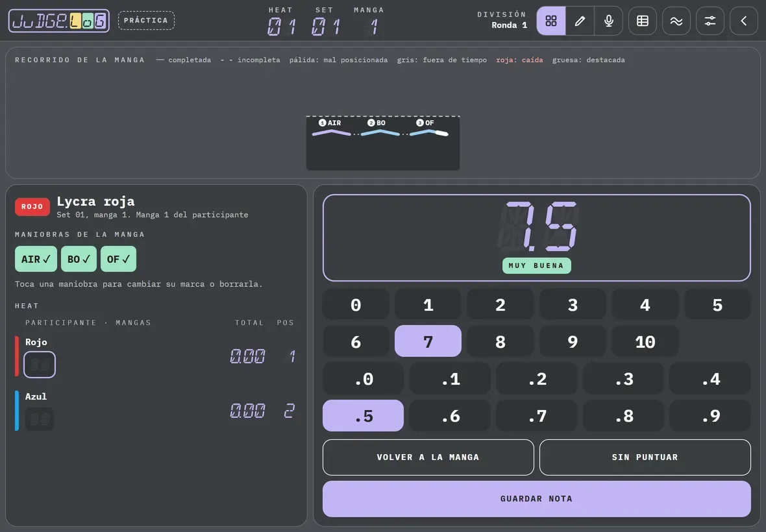Open the sliders settings icon
Screen dimensions: 766x532
coord(710,21)
